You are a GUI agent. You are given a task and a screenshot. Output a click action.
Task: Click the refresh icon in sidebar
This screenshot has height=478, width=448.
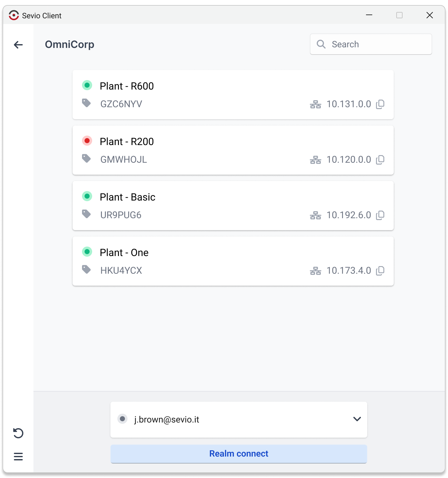click(x=18, y=433)
